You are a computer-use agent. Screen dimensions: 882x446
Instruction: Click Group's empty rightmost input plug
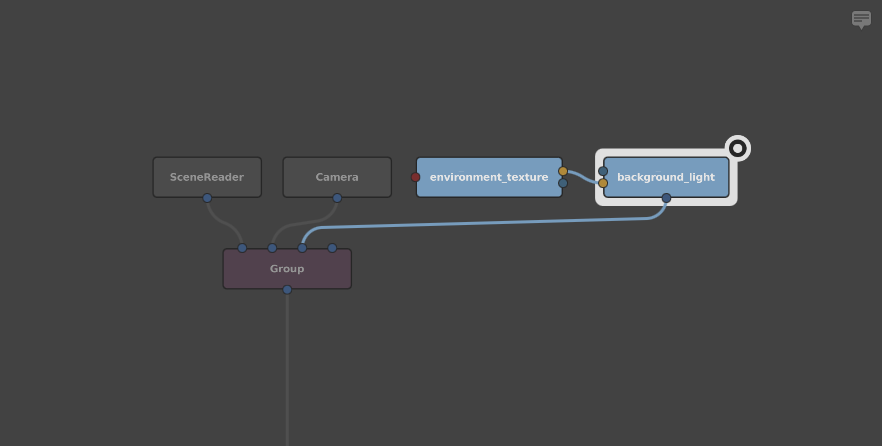[332, 248]
